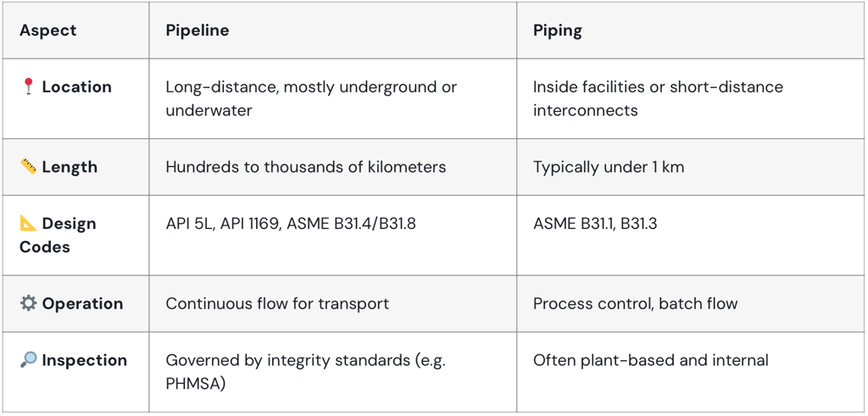The image size is (868, 416).
Task: Click "Often plant-based and internal" cell
Action: click(650, 360)
